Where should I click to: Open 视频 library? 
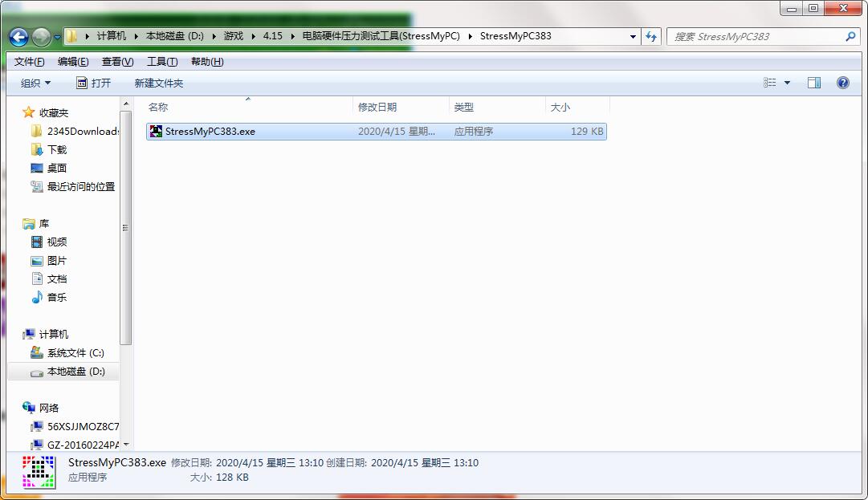[x=49, y=242]
